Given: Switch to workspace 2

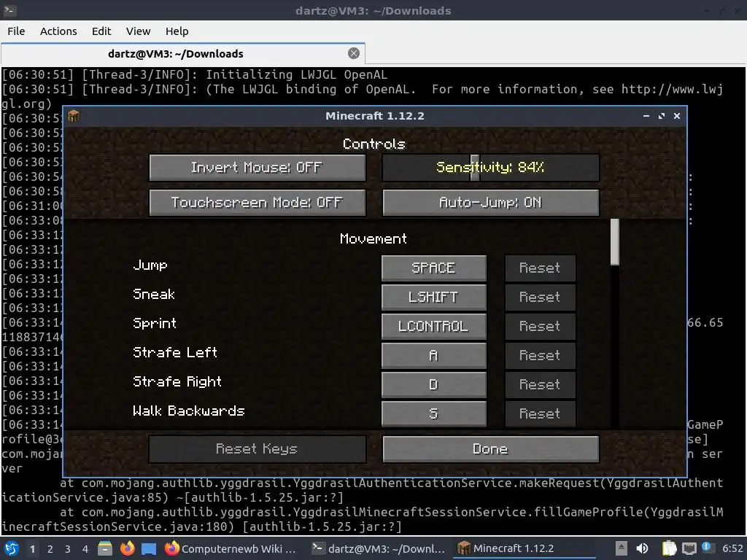Looking at the screenshot, I should [50, 549].
